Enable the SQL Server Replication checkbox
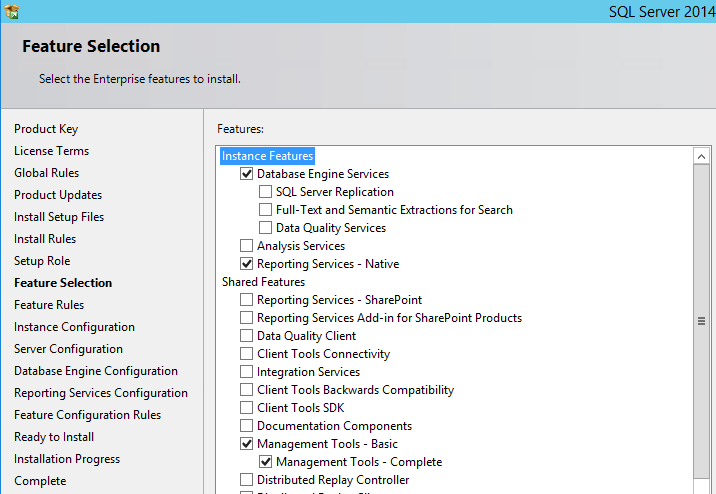Screen dimensions: 716x494 pos(265,192)
